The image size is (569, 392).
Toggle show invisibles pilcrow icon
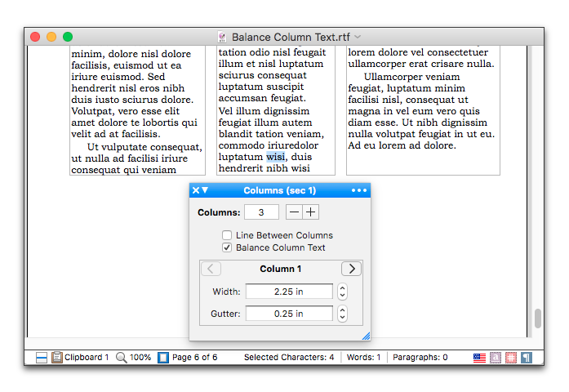click(527, 358)
